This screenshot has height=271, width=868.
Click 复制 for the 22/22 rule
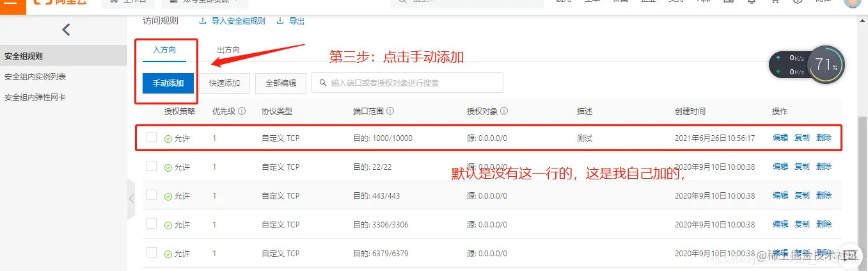tap(802, 167)
